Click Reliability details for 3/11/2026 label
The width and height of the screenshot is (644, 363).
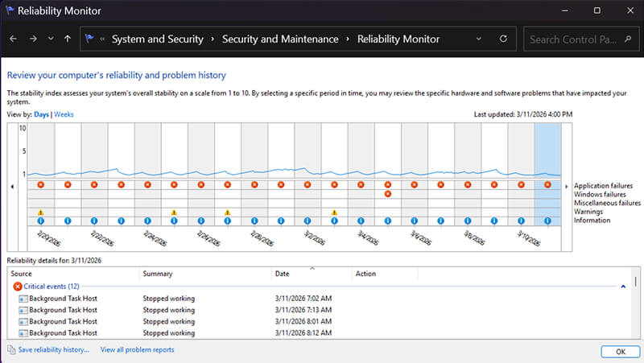tap(54, 260)
